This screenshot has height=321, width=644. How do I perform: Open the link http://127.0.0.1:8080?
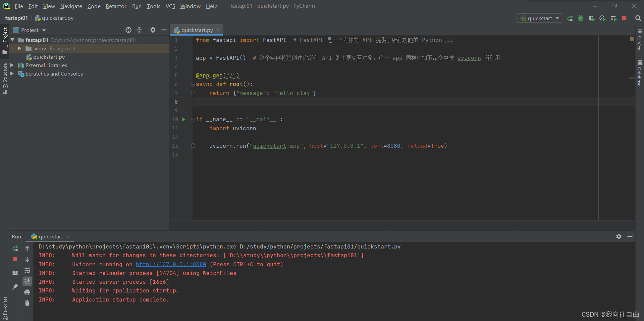coord(171,264)
